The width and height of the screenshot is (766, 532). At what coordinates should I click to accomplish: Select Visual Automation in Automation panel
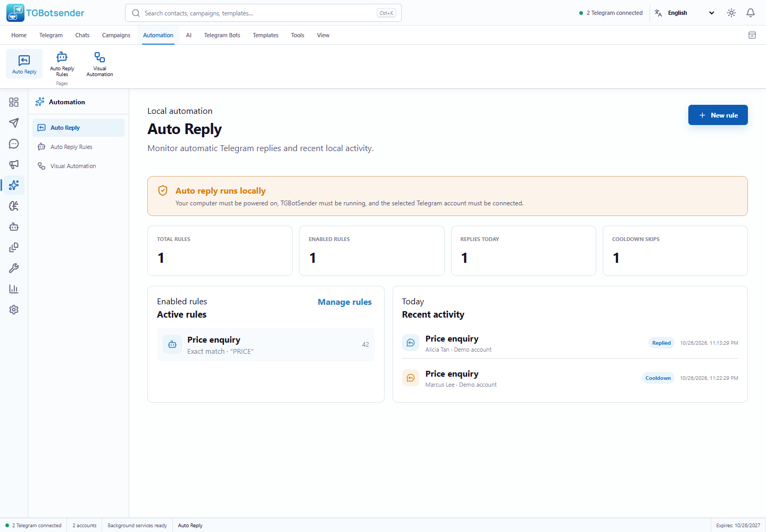coord(78,166)
